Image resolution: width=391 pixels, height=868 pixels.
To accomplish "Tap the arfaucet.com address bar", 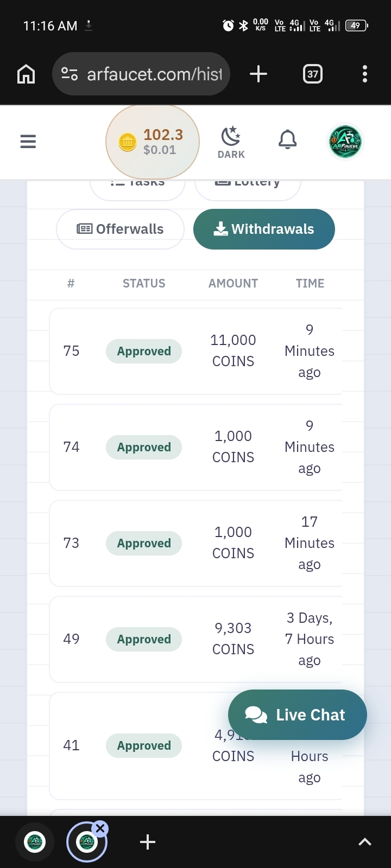I will click(141, 74).
